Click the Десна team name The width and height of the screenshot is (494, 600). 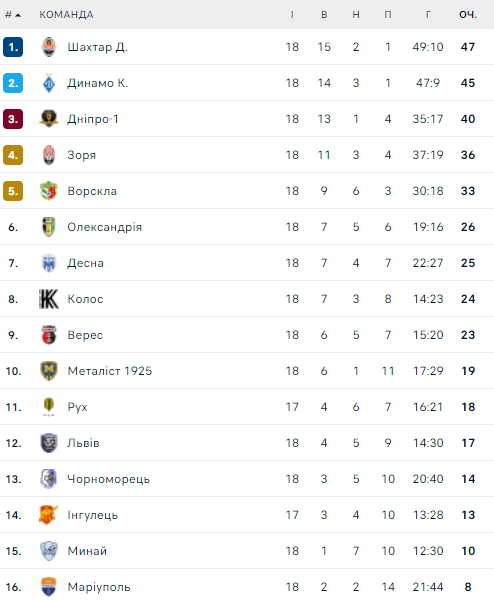(x=85, y=263)
